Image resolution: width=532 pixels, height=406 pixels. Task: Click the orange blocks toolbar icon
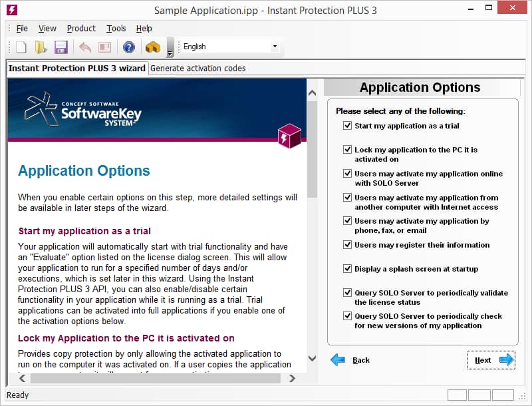[153, 47]
